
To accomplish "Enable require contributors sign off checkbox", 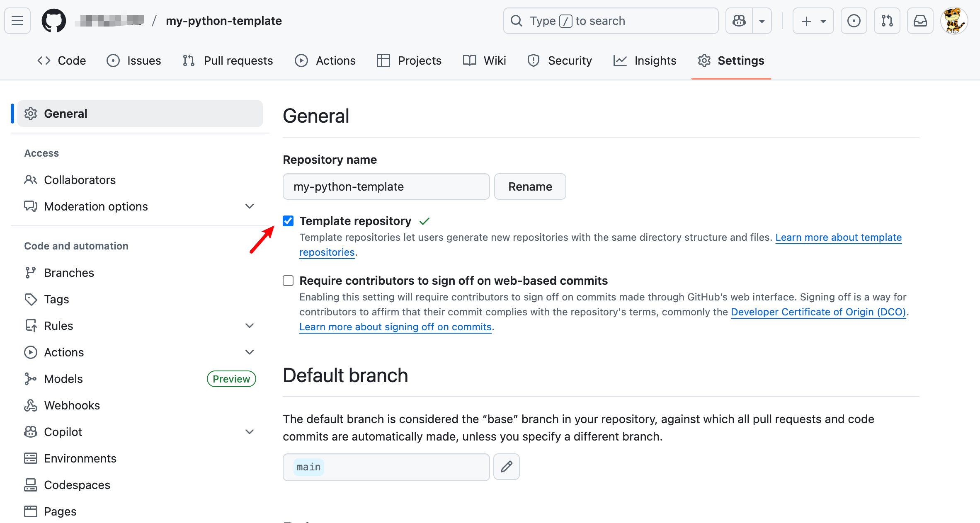I will click(288, 281).
